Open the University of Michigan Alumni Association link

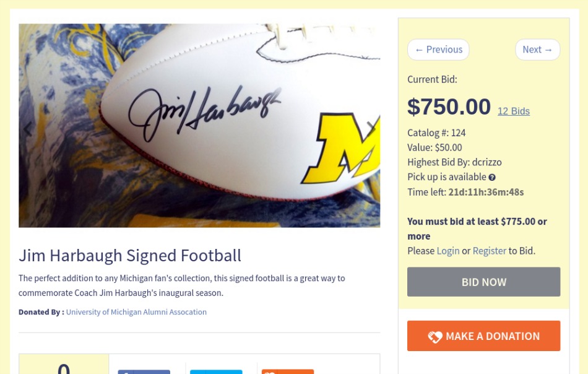click(x=136, y=312)
